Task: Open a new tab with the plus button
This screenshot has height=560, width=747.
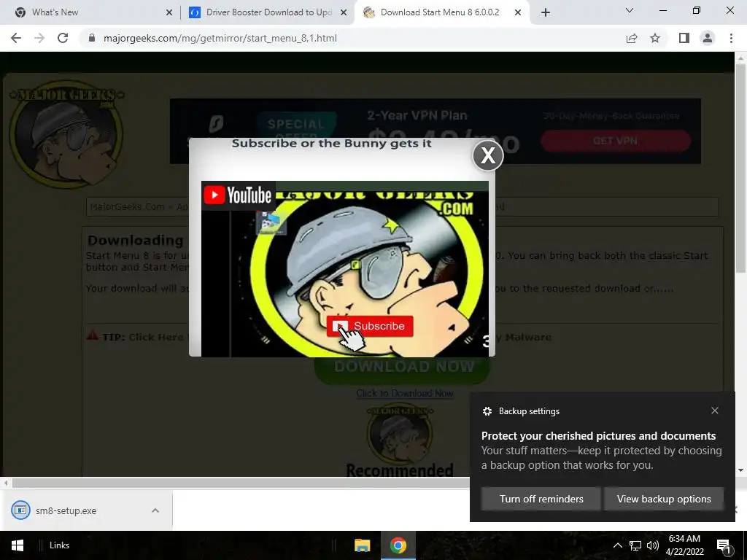Action: [546, 12]
